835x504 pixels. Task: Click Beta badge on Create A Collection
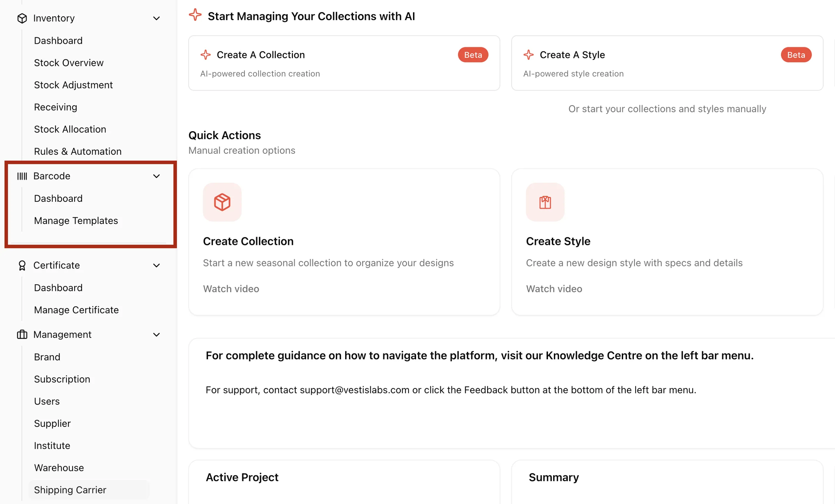[x=473, y=55]
